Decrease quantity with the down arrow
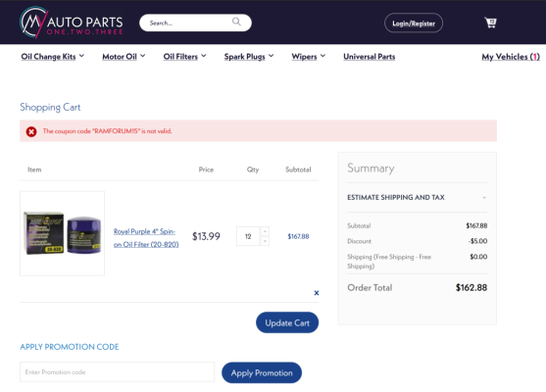This screenshot has width=546, height=392. pos(265,241)
